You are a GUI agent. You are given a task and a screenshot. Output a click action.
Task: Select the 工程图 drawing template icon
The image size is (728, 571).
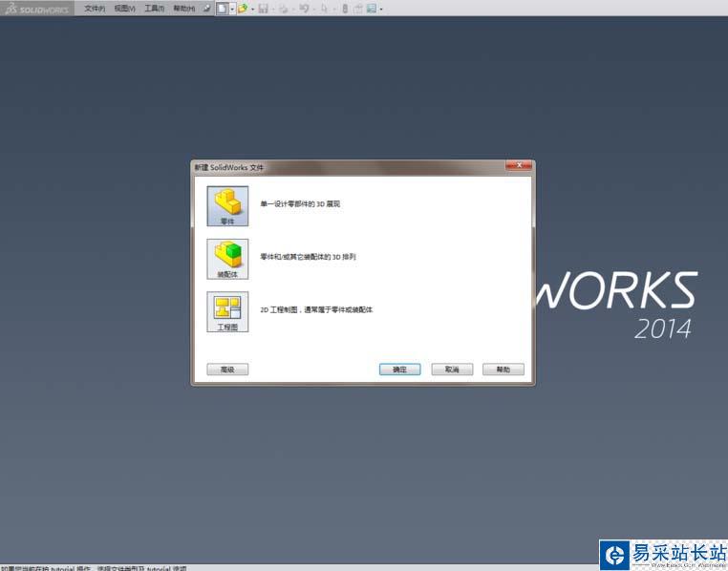click(x=227, y=311)
